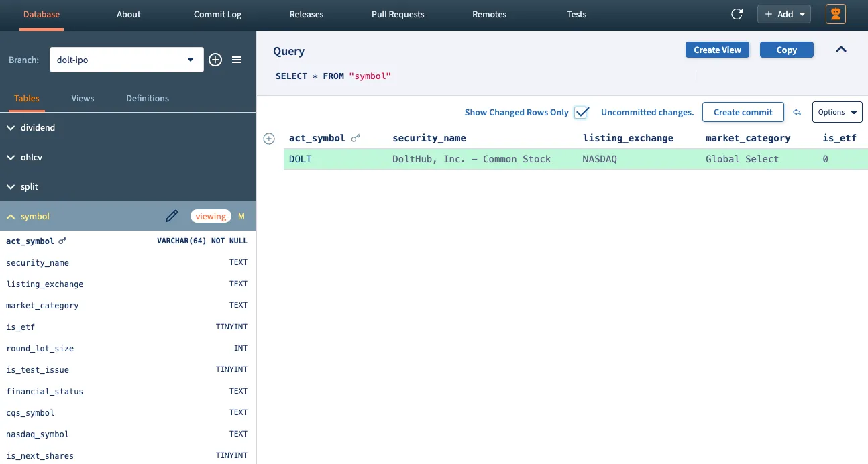Click the Create View button
The height and width of the screenshot is (464, 868).
pos(717,50)
